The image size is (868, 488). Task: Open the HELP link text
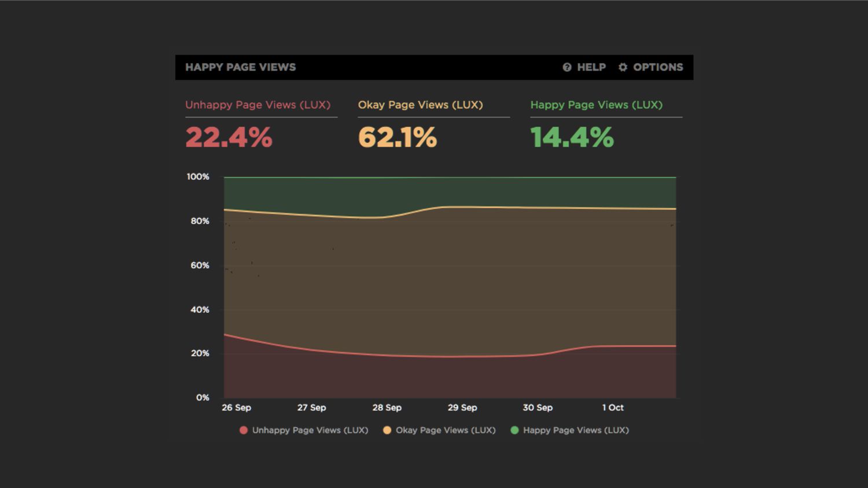click(591, 68)
